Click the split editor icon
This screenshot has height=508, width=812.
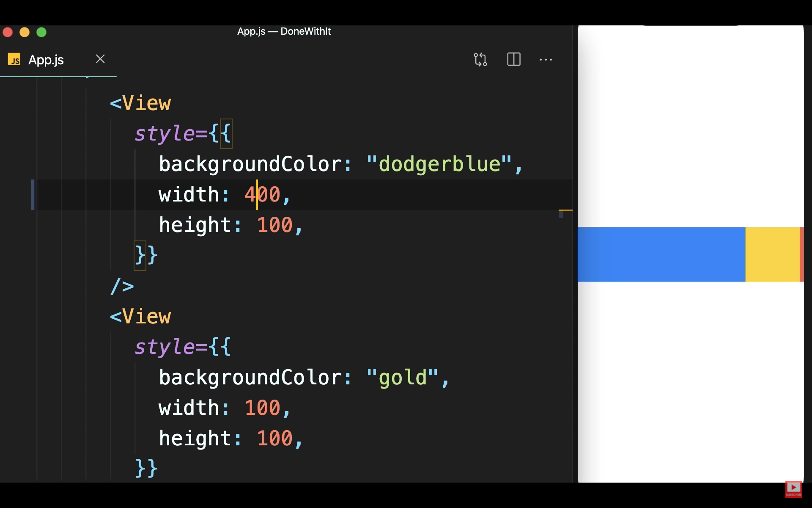pos(513,59)
